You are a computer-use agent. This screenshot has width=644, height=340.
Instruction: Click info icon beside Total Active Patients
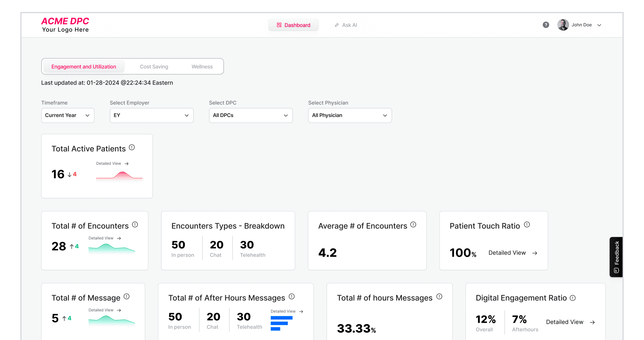pyautogui.click(x=132, y=147)
